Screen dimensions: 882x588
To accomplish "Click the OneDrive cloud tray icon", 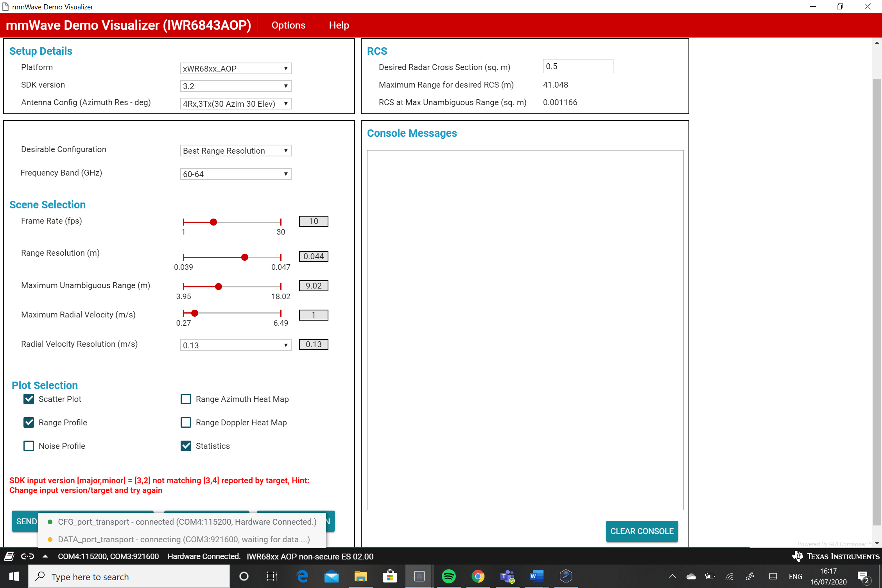I will (x=691, y=576).
